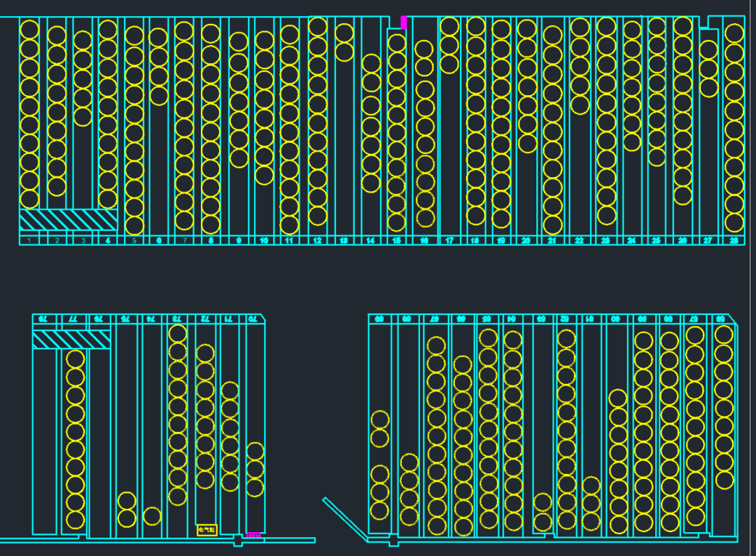Click the inverted 71 label, lower-left block
756x556 pixels.
(x=230, y=319)
